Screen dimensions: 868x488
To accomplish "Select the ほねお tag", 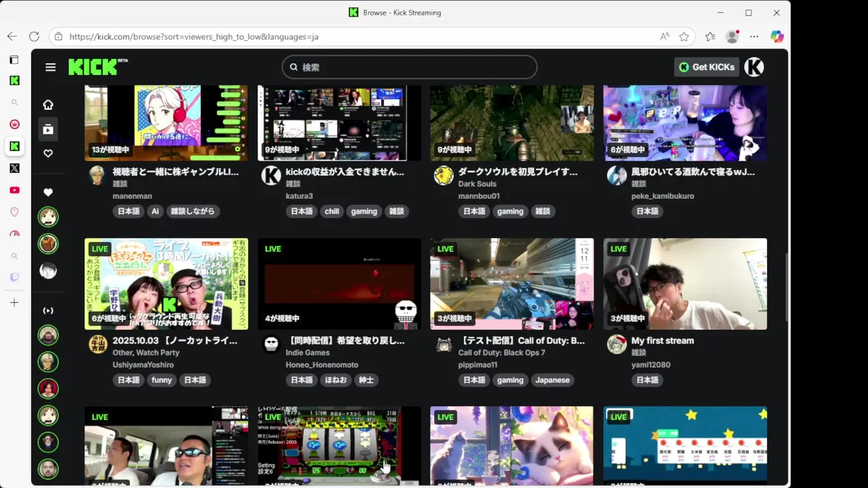I will point(336,380).
